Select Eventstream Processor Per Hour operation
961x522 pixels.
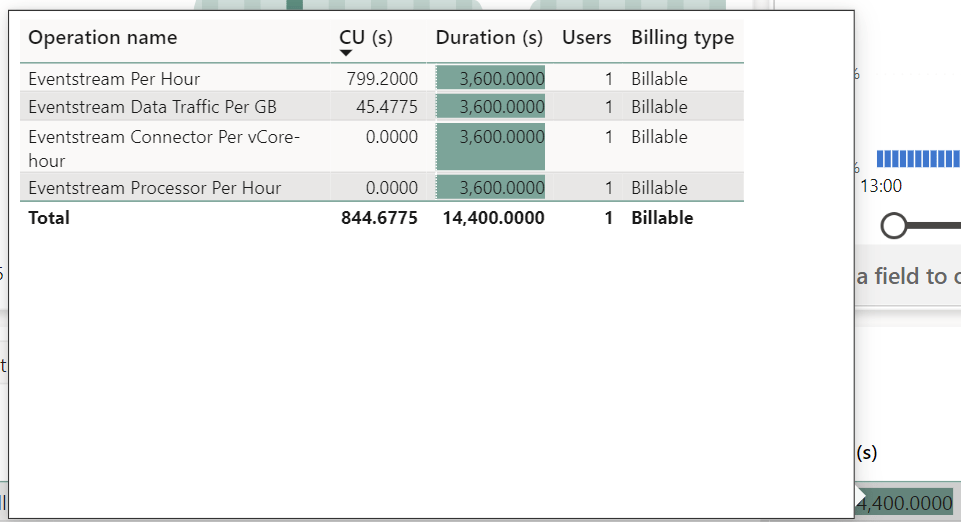(154, 188)
